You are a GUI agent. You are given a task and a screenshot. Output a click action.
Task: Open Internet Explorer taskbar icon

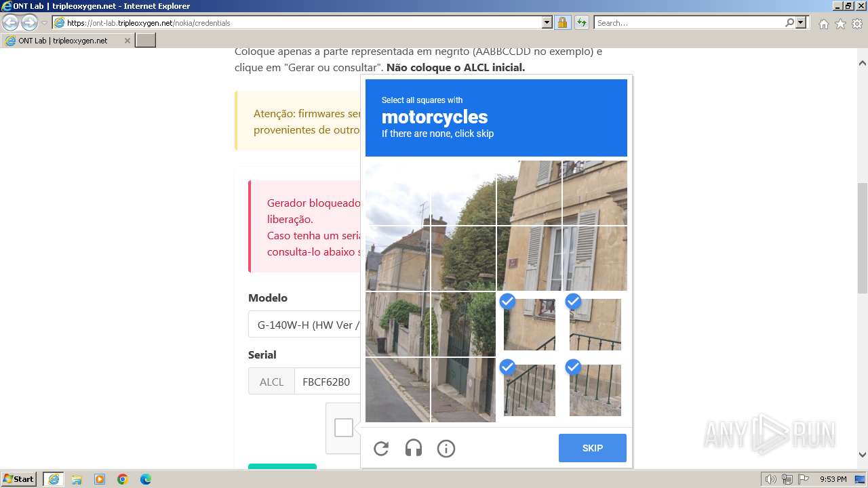54,479
